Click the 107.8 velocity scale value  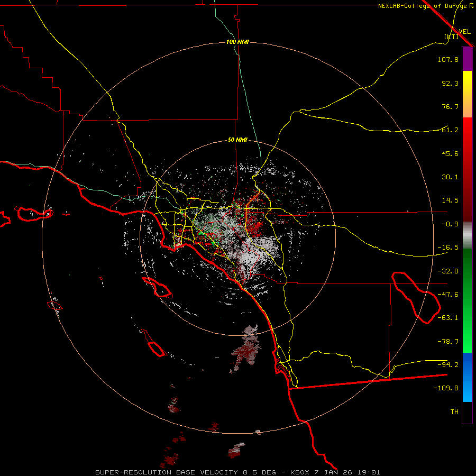(x=448, y=59)
